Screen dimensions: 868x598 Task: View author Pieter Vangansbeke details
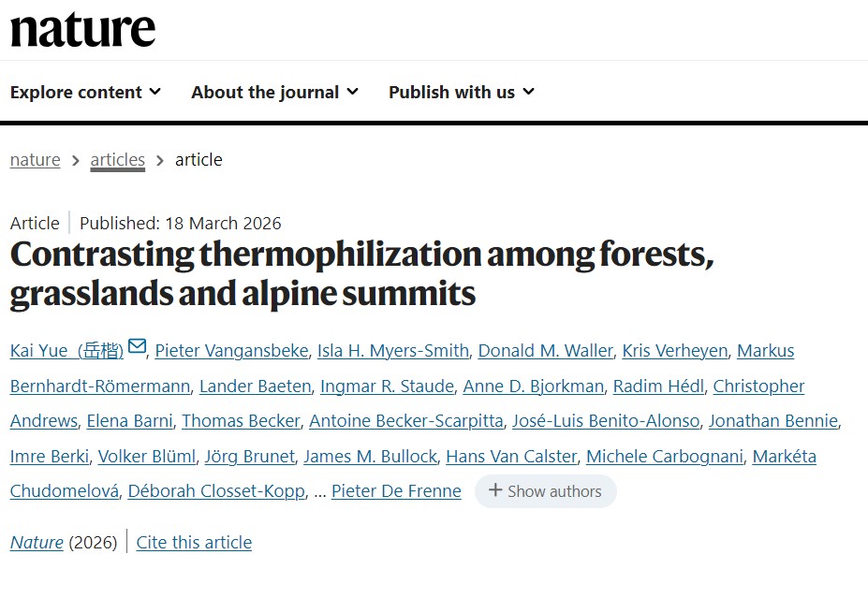pyautogui.click(x=231, y=351)
